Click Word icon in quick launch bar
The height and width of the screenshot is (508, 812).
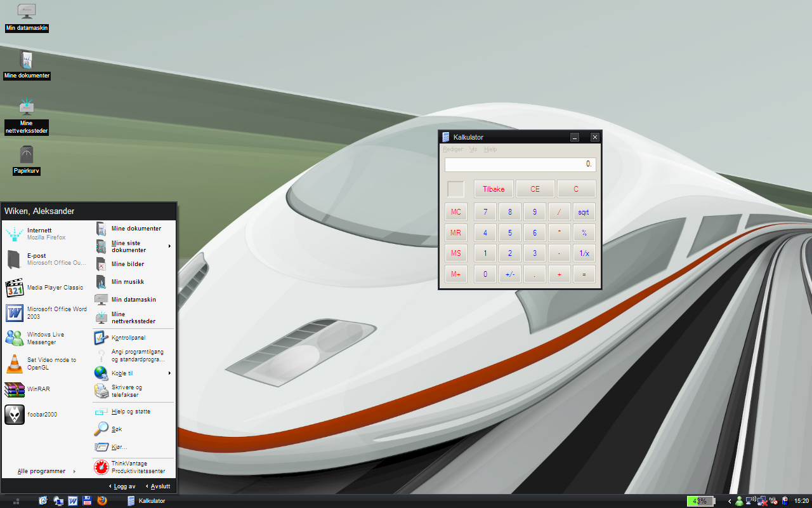(73, 501)
